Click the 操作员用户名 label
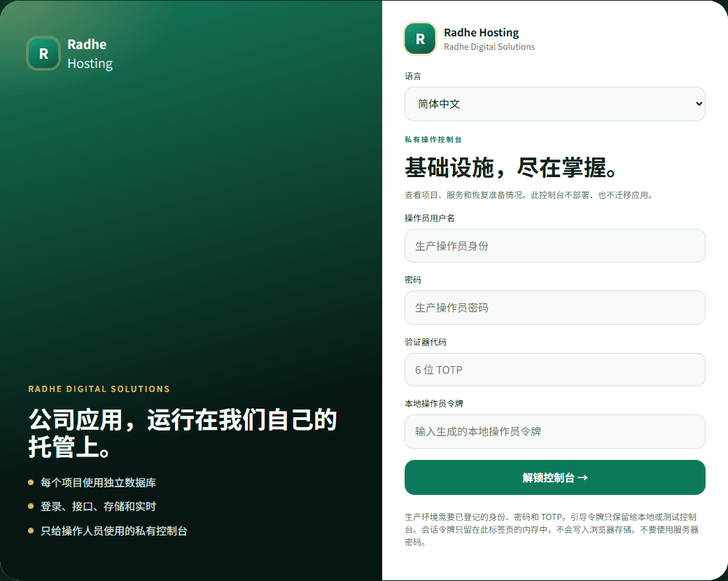728x581 pixels. [430, 218]
